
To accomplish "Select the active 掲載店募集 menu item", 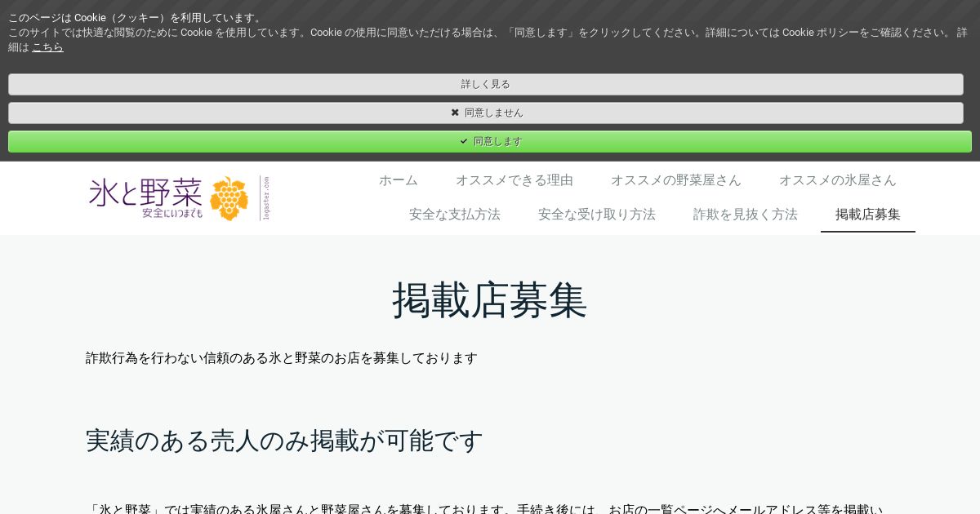I will tap(867, 215).
